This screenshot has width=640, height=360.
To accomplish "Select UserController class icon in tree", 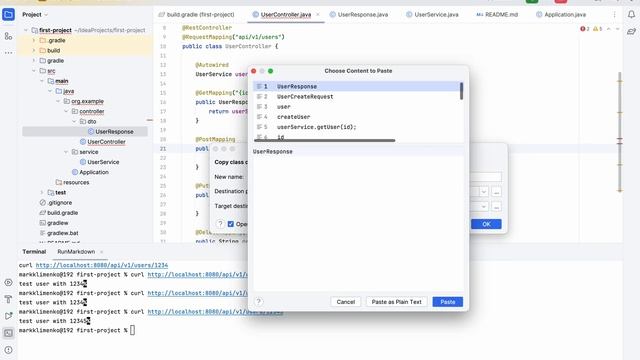I will 83,142.
